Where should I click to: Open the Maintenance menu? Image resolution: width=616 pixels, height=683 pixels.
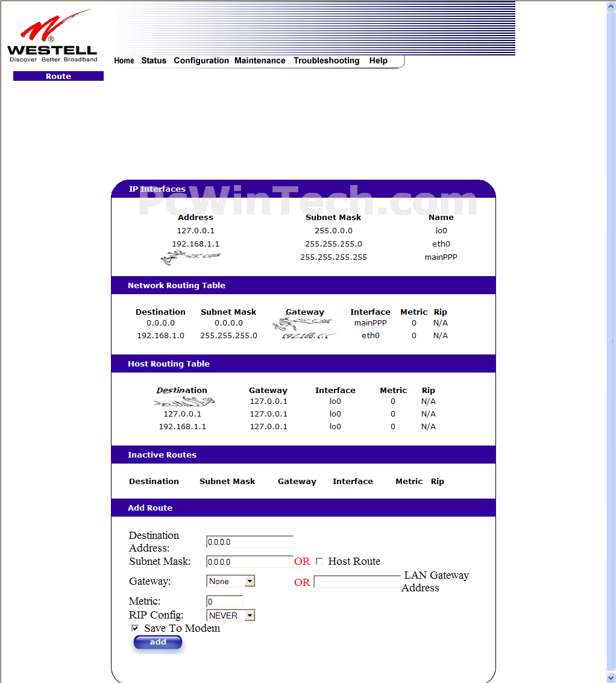coord(260,60)
